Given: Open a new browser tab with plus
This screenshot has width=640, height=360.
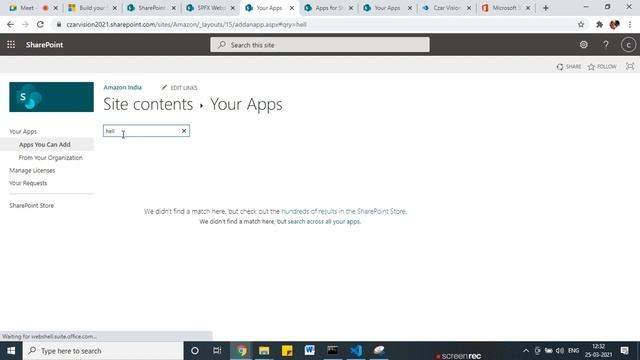Looking at the screenshot, I should (x=546, y=8).
